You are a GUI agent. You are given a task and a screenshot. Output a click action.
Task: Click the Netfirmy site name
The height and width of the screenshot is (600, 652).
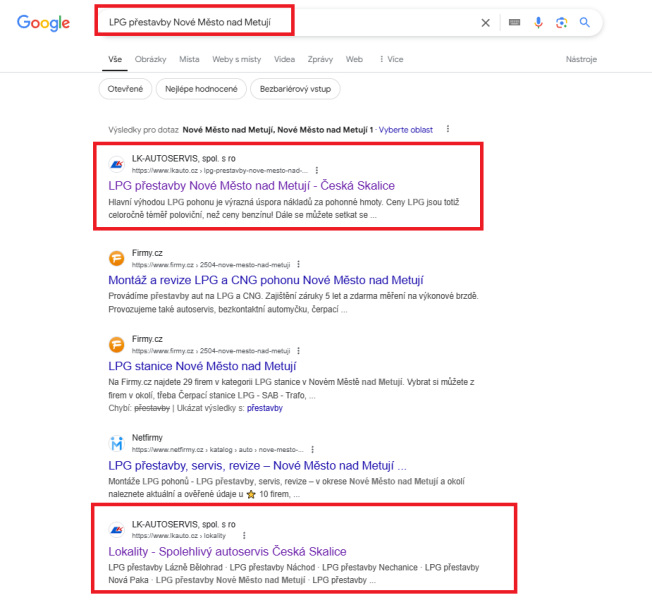click(x=147, y=437)
